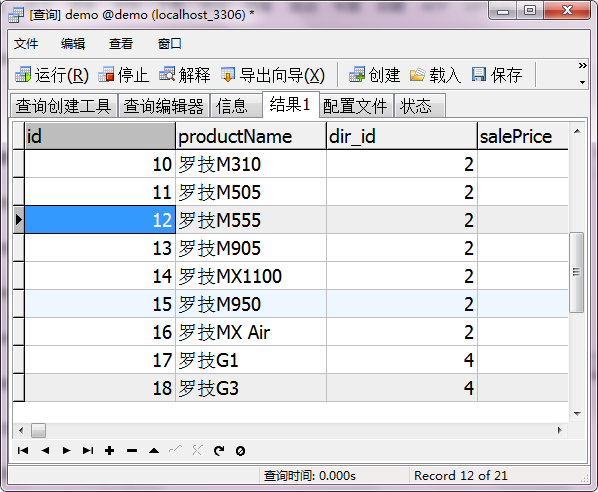The image size is (598, 492).
Task: Click salePrice cell in 罗技M505 row
Action: coord(523,192)
